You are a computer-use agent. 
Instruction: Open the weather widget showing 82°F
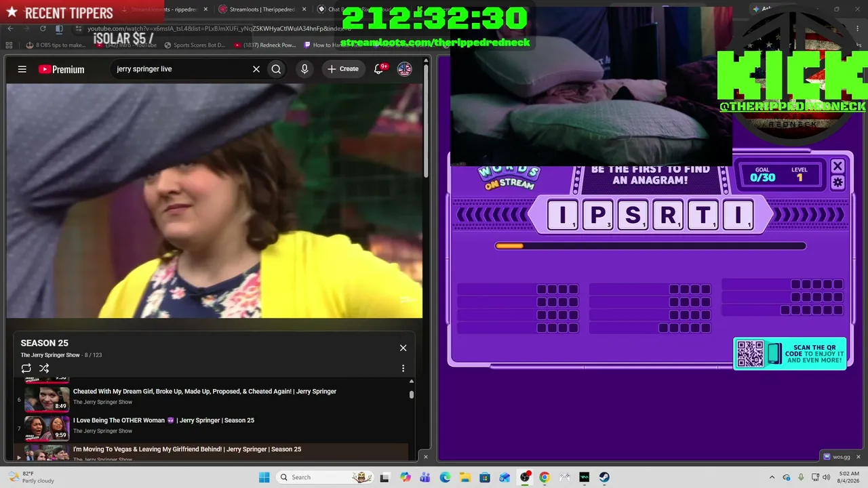[31, 477]
